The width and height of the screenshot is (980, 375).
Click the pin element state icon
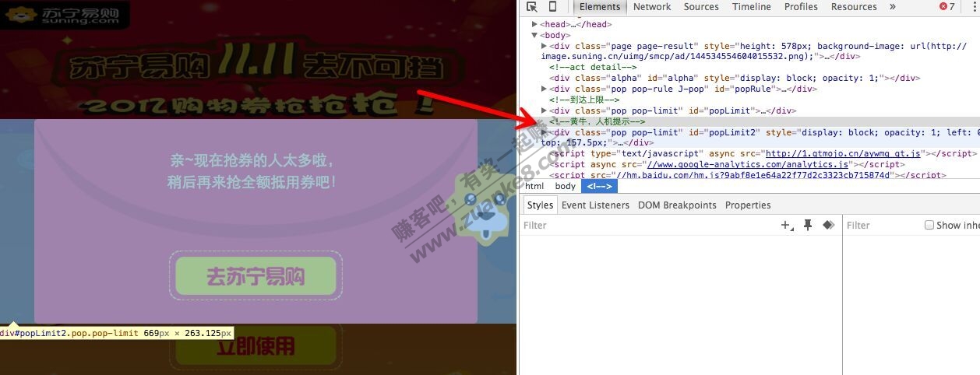click(808, 225)
